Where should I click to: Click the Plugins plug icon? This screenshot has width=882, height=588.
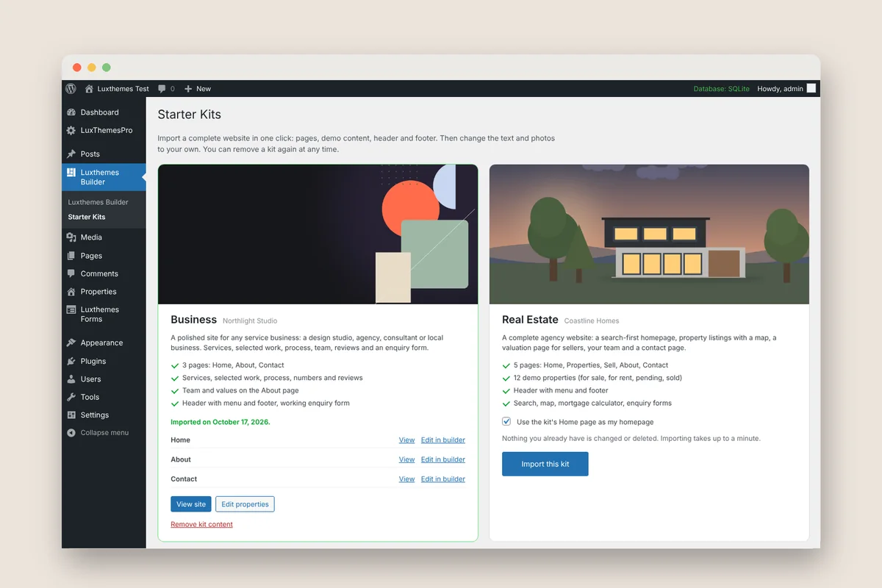coord(71,361)
